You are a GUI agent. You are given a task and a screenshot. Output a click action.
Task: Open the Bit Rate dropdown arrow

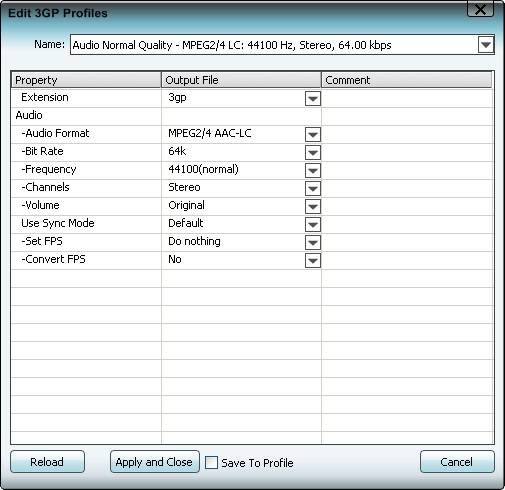coord(313,153)
